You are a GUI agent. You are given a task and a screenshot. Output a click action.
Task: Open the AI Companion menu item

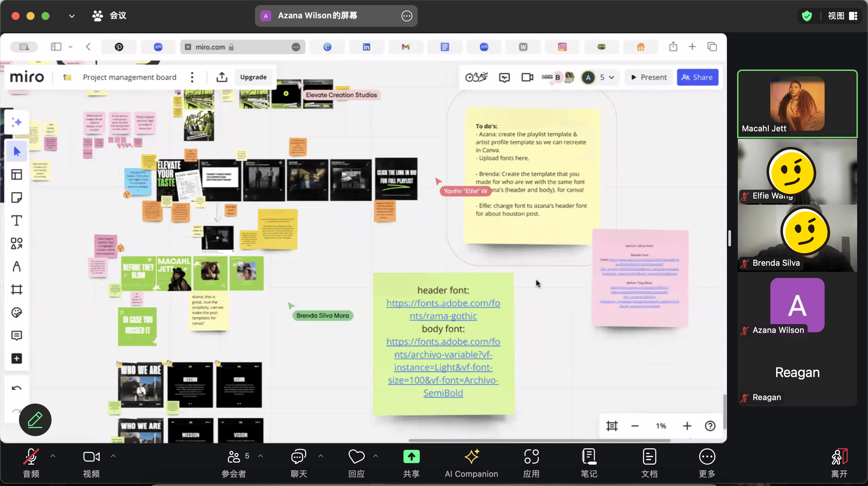(x=471, y=463)
